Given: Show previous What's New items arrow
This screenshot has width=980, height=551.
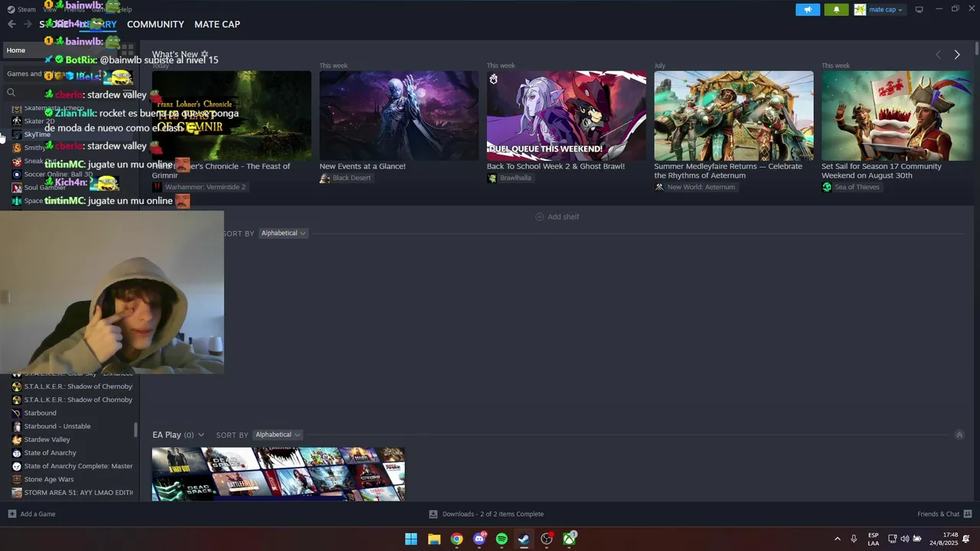Looking at the screenshot, I should (939, 54).
